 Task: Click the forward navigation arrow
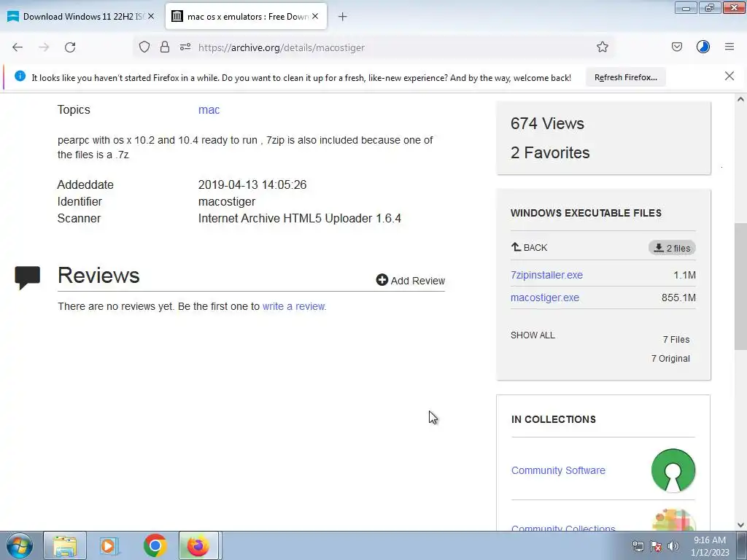click(44, 47)
